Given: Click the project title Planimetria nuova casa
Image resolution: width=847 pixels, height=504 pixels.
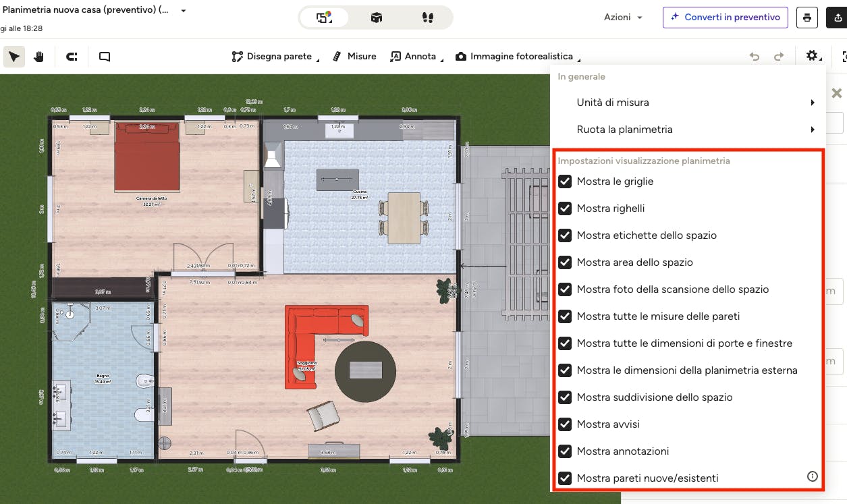Looking at the screenshot, I should click(86, 11).
